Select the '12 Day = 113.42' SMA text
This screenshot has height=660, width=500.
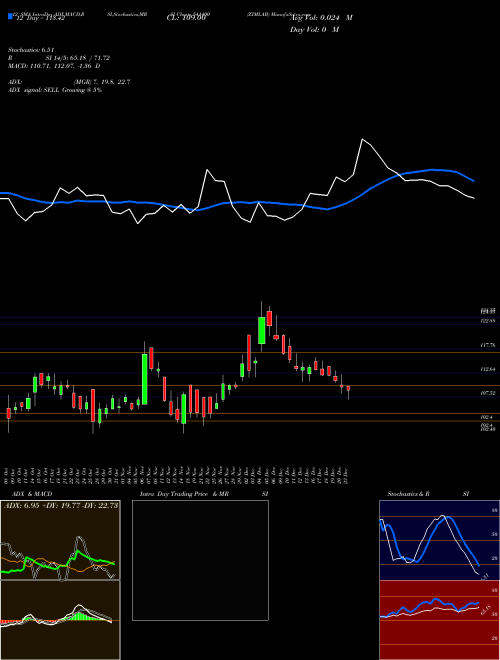(40, 18)
